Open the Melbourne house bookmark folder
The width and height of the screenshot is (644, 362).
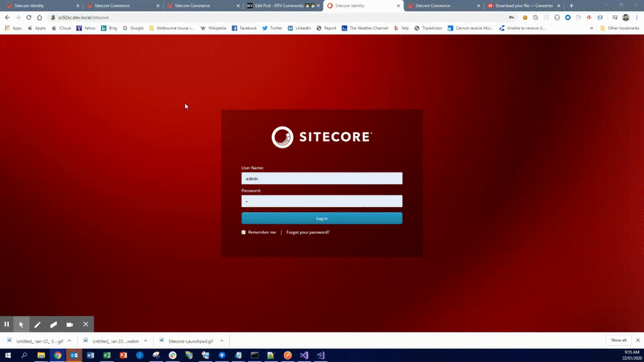171,29
